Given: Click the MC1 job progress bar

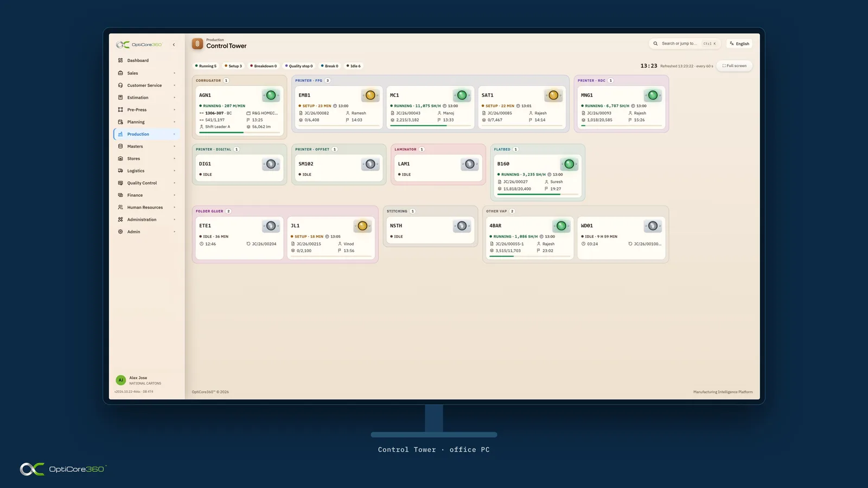Looking at the screenshot, I should point(431,126).
